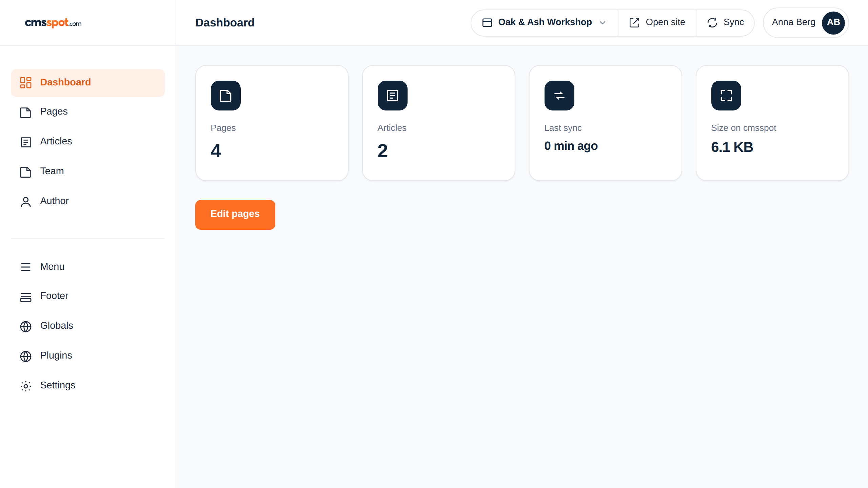Click the Sync button
Image resolution: width=868 pixels, height=488 pixels.
pyautogui.click(x=726, y=23)
